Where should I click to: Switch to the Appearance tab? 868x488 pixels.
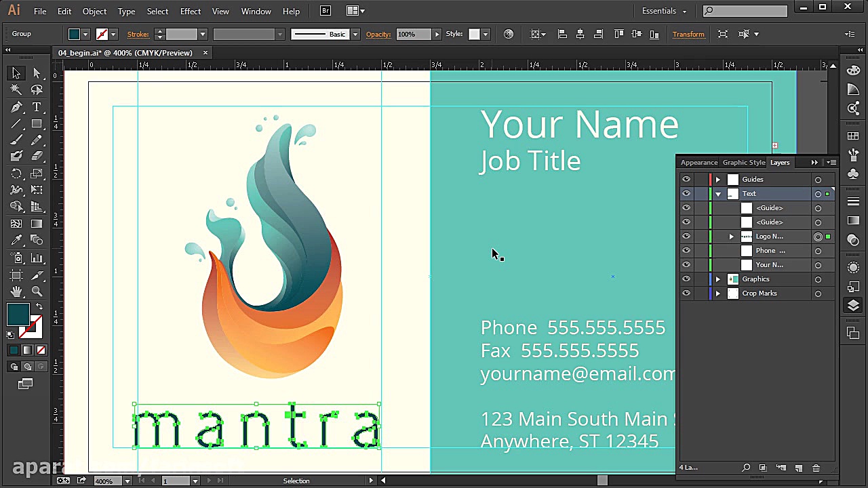coord(699,162)
